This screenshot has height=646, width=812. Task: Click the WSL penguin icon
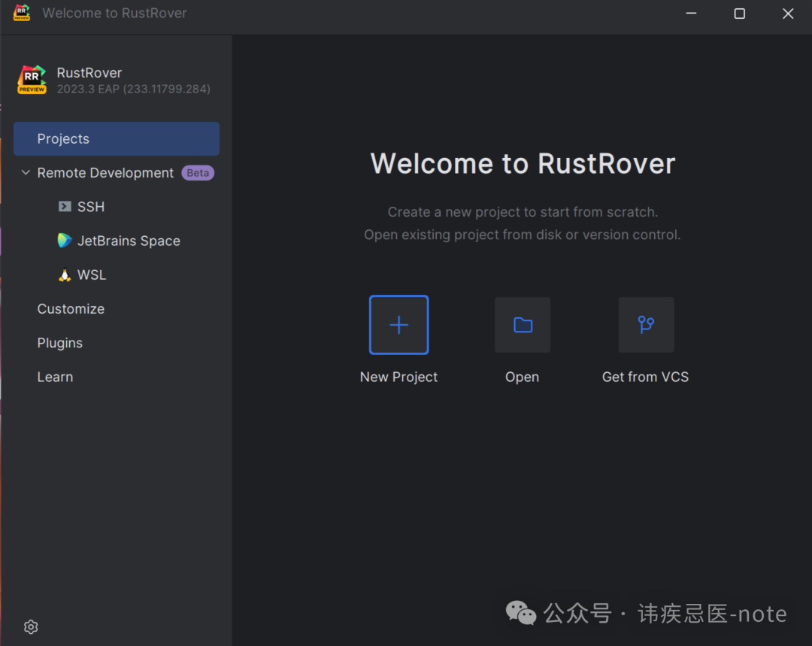[64, 274]
